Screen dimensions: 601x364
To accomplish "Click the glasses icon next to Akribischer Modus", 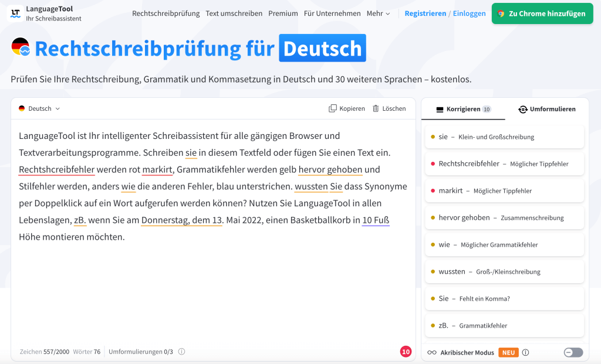I will (433, 352).
